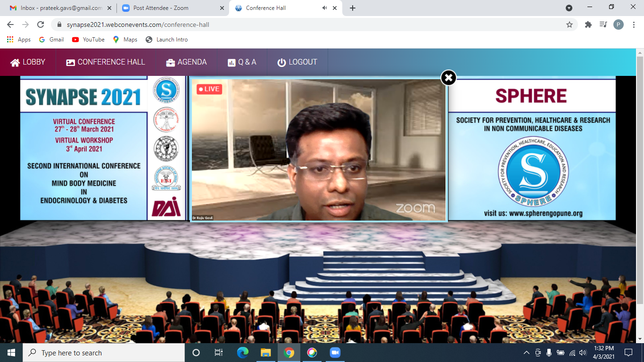Mute the Conference Hall tab audio icon
The height and width of the screenshot is (362, 644).
[x=325, y=8]
